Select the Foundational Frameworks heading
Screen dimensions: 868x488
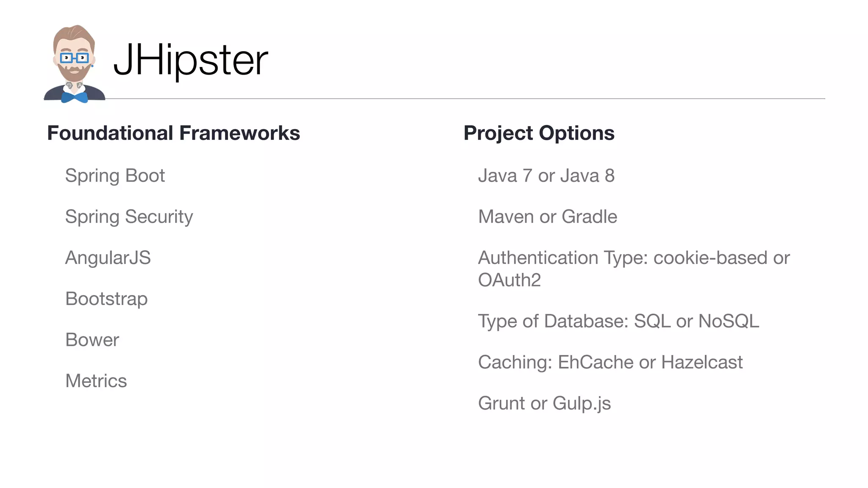[x=173, y=133]
